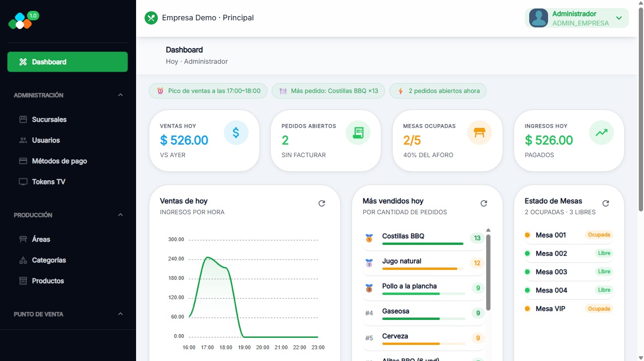Click the Costillas BBQ progress bar

pyautogui.click(x=422, y=244)
